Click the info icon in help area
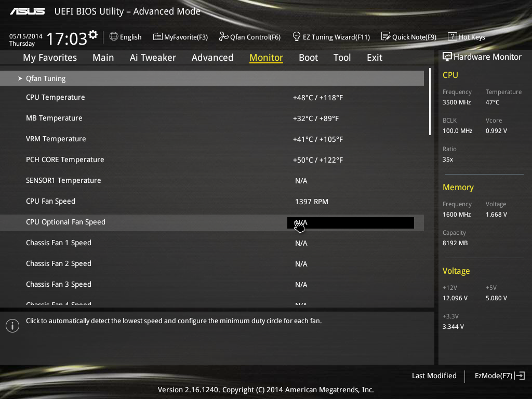The height and width of the screenshot is (399, 532). click(x=12, y=326)
